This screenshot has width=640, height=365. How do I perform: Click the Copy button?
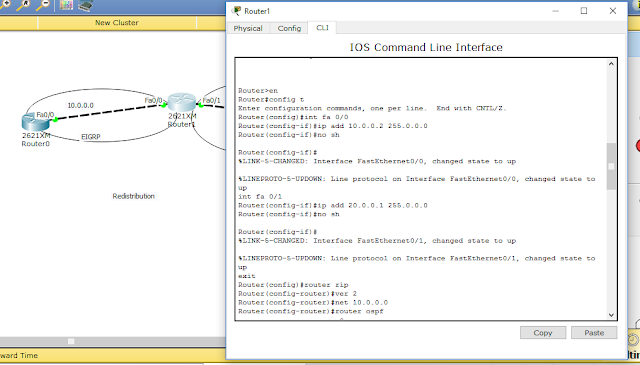(543, 333)
